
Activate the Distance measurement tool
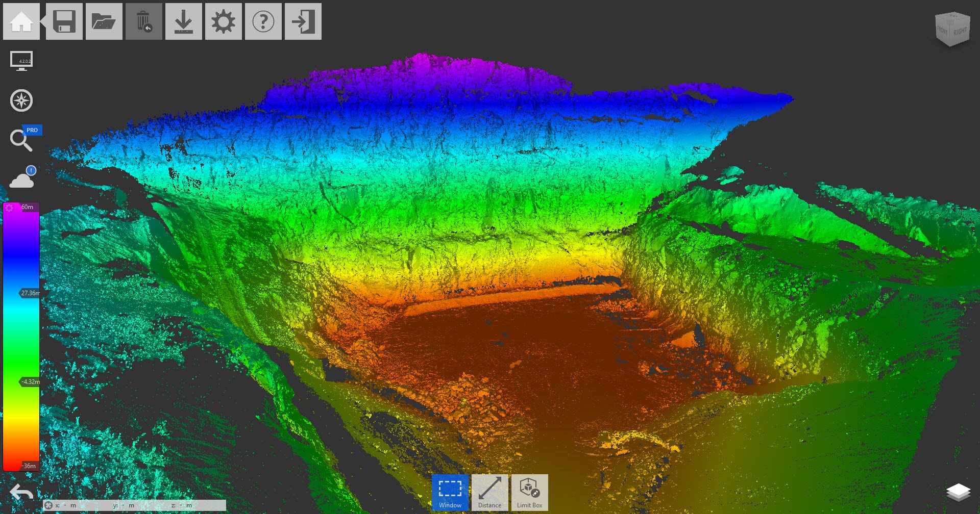pyautogui.click(x=490, y=492)
